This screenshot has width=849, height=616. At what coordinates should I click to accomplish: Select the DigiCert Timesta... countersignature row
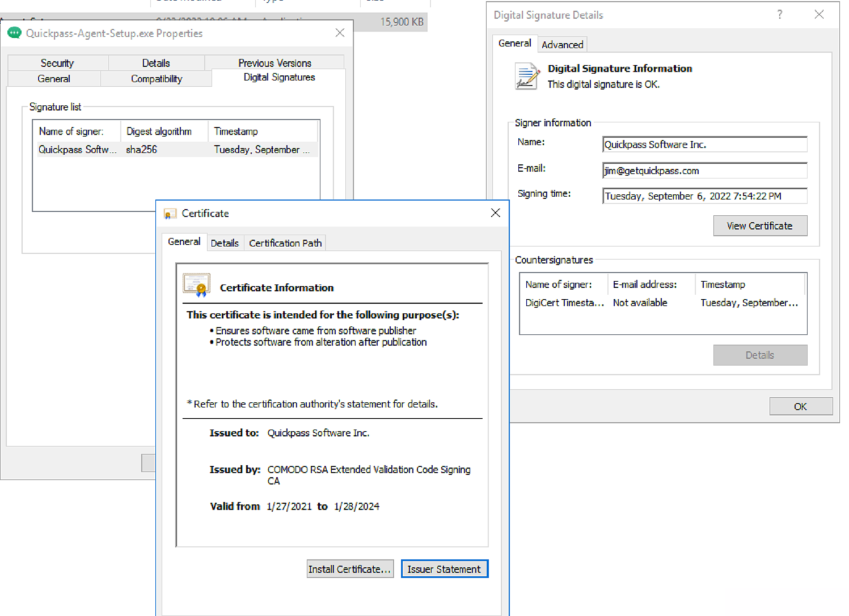(x=662, y=303)
